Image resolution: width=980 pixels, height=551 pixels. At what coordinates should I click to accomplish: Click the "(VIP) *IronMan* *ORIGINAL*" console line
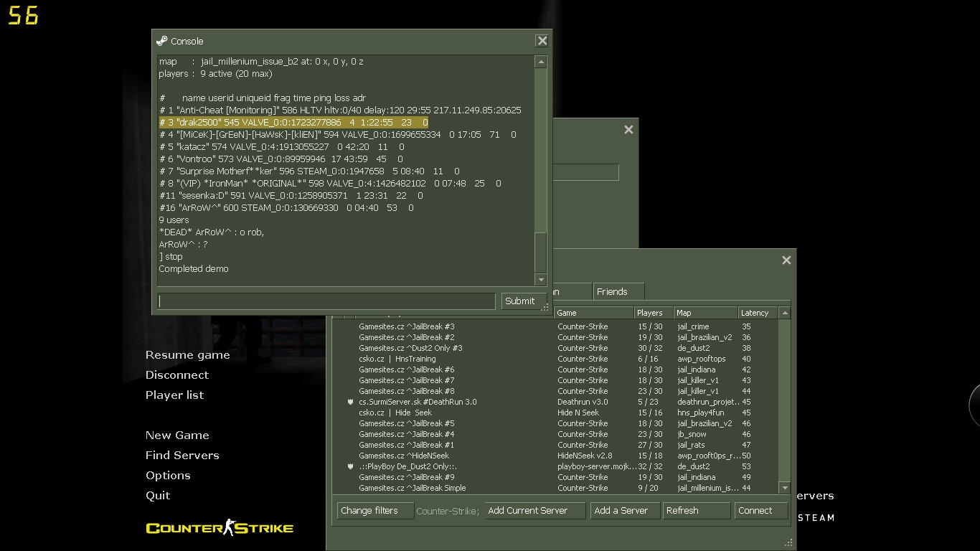330,184
